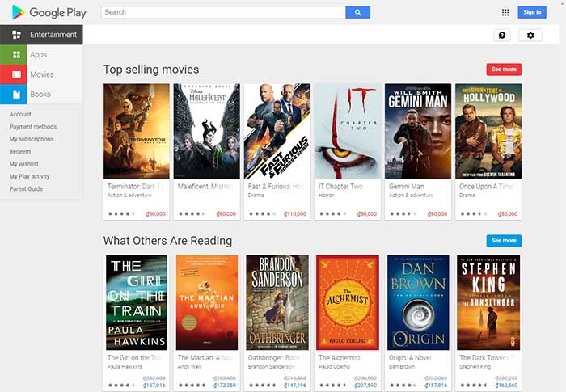Image resolution: width=566 pixels, height=392 pixels.
Task: Select Movies in the sidebar
Action: click(x=42, y=74)
